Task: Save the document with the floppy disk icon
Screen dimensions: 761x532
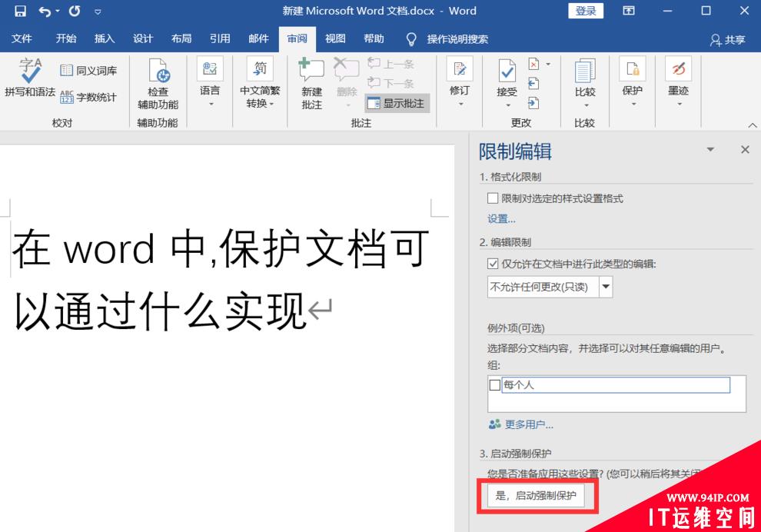Action: (20, 11)
